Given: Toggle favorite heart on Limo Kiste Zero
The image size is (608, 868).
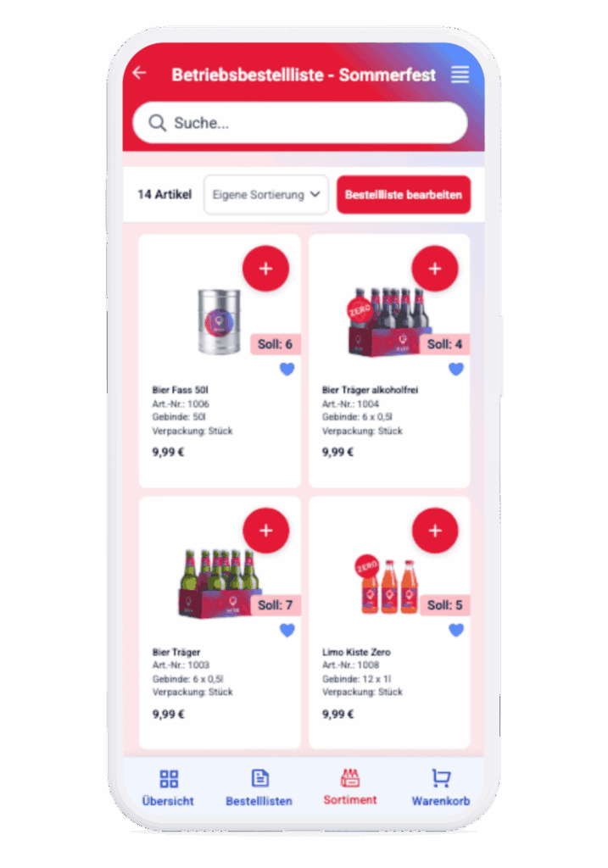Looking at the screenshot, I should click(455, 630).
